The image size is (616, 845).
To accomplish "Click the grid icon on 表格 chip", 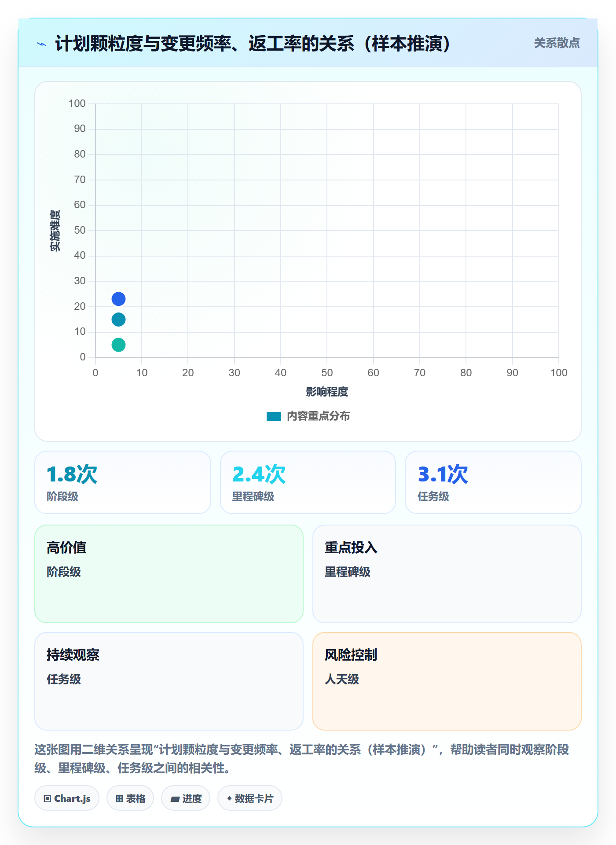I will [120, 799].
